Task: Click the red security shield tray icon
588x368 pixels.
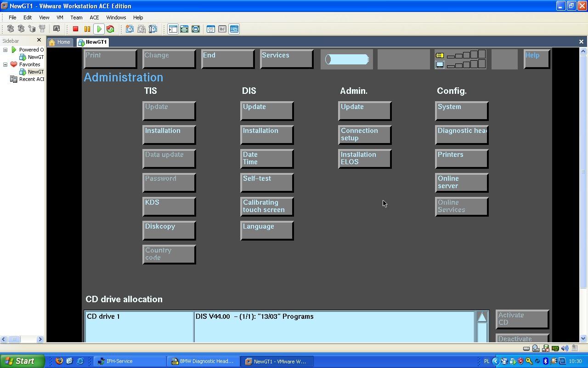Action: point(521,361)
